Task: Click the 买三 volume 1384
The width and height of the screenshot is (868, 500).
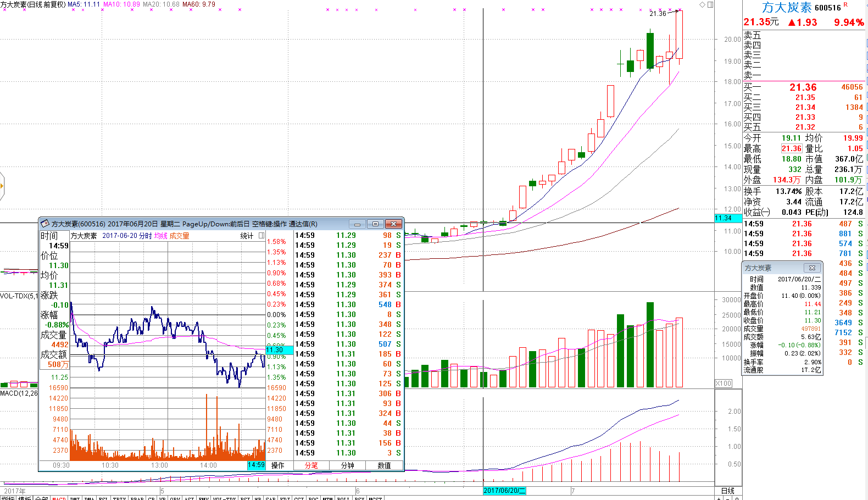Action: 854,107
